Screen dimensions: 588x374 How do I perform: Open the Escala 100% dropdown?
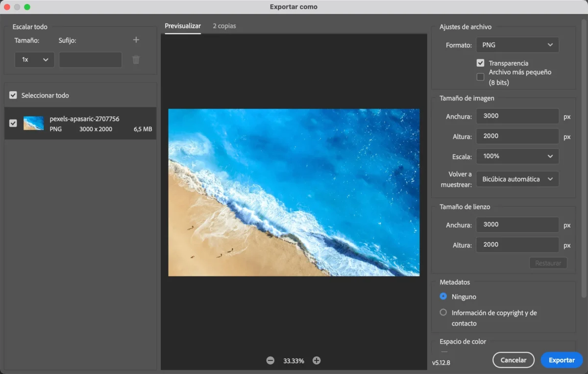(517, 156)
